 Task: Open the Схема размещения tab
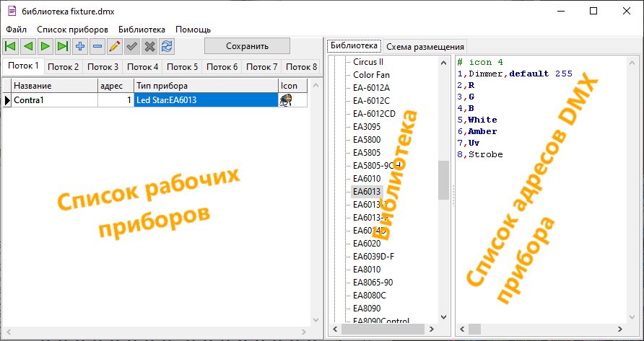point(425,47)
